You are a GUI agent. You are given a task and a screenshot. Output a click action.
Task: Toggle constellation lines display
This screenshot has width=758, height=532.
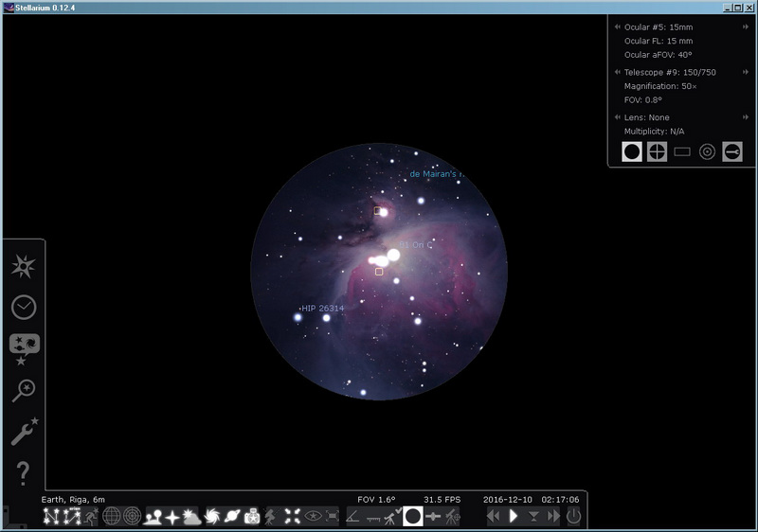tap(50, 516)
